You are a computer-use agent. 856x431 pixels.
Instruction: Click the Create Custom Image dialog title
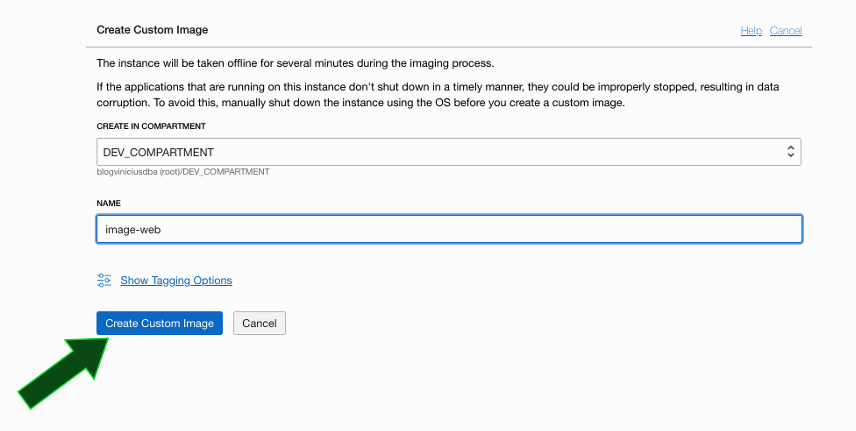click(152, 31)
